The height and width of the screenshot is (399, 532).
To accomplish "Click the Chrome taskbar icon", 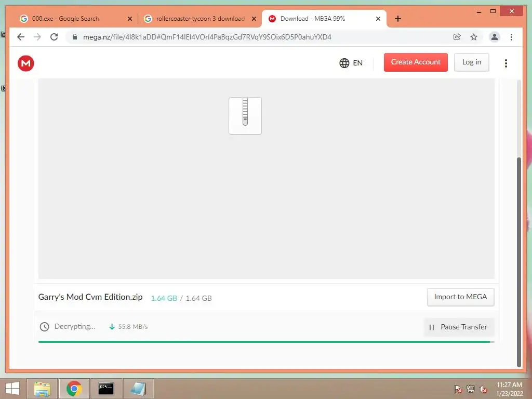I will tap(74, 389).
